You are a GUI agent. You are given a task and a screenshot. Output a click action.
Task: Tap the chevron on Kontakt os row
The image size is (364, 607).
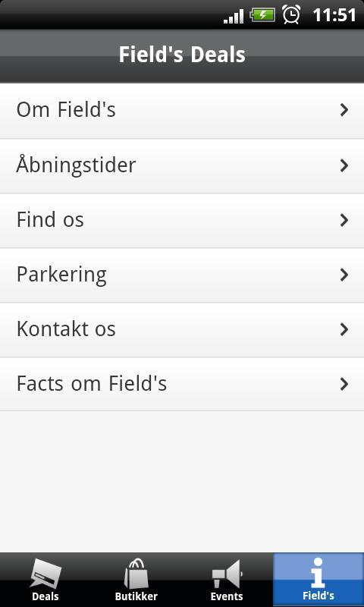(x=344, y=329)
